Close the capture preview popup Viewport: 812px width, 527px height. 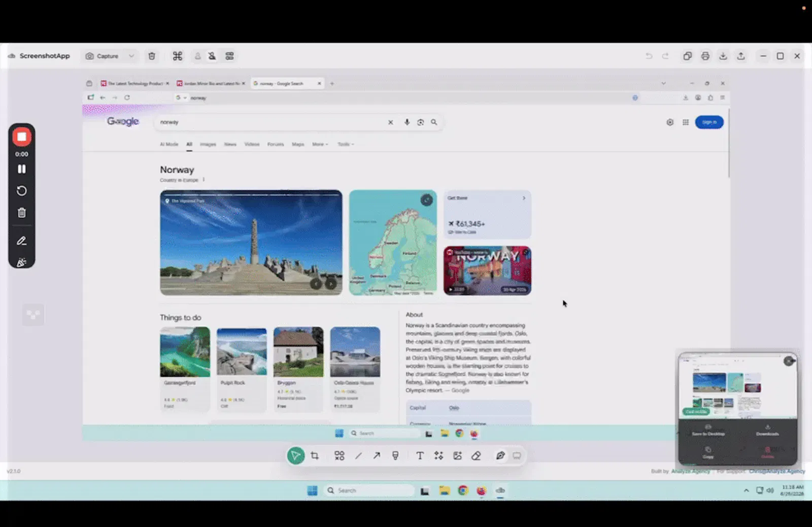(x=789, y=361)
